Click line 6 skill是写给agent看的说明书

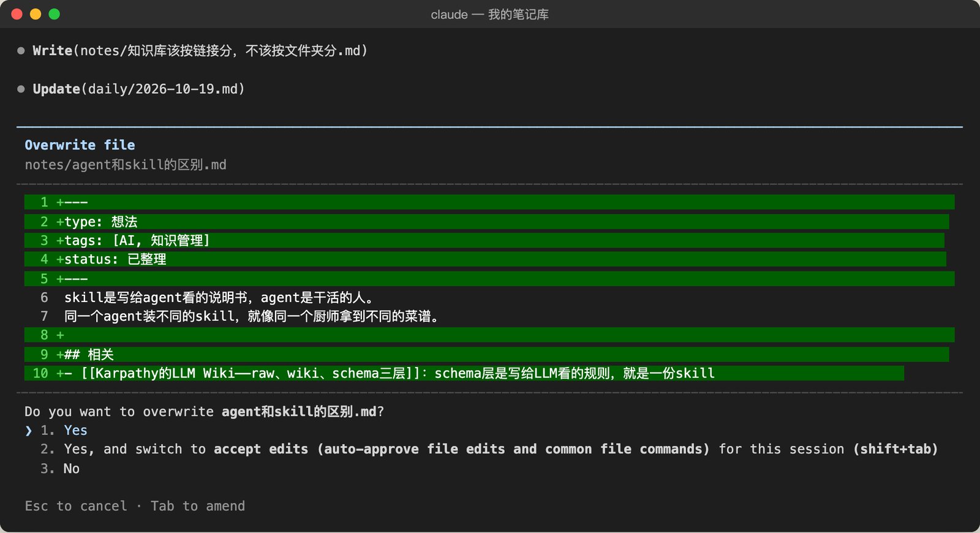[x=207, y=298]
